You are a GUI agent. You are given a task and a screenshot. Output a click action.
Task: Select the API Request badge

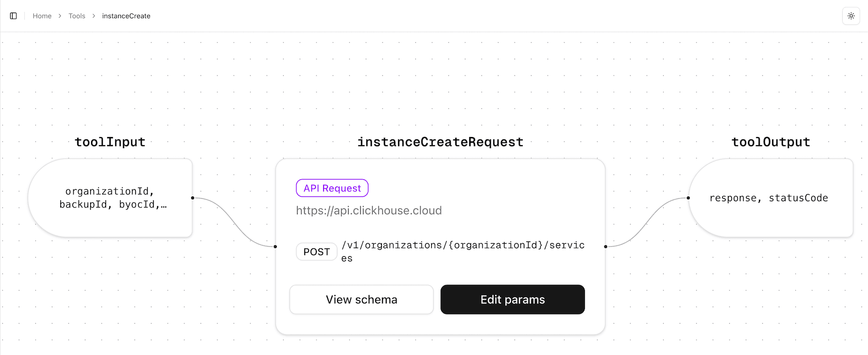coord(332,188)
